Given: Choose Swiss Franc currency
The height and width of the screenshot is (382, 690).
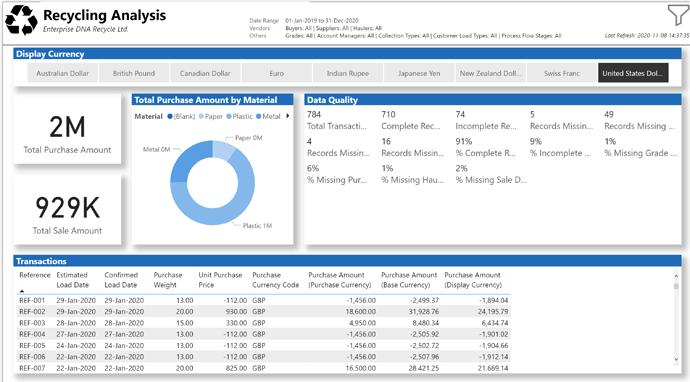Looking at the screenshot, I should click(562, 73).
